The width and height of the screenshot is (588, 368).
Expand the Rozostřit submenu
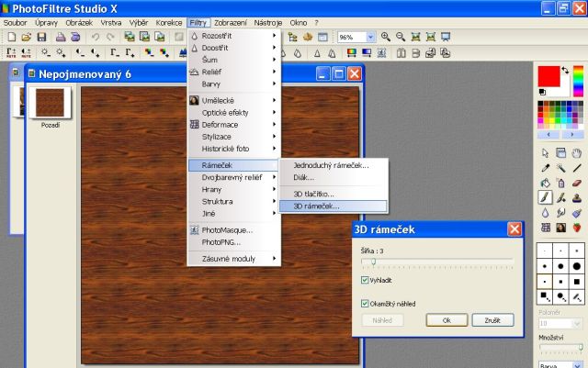pyautogui.click(x=234, y=36)
